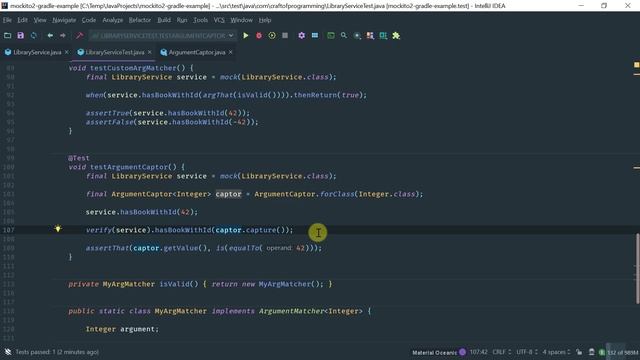Click 'assertThat' in the editor
640x360 pixels.
tap(107, 248)
